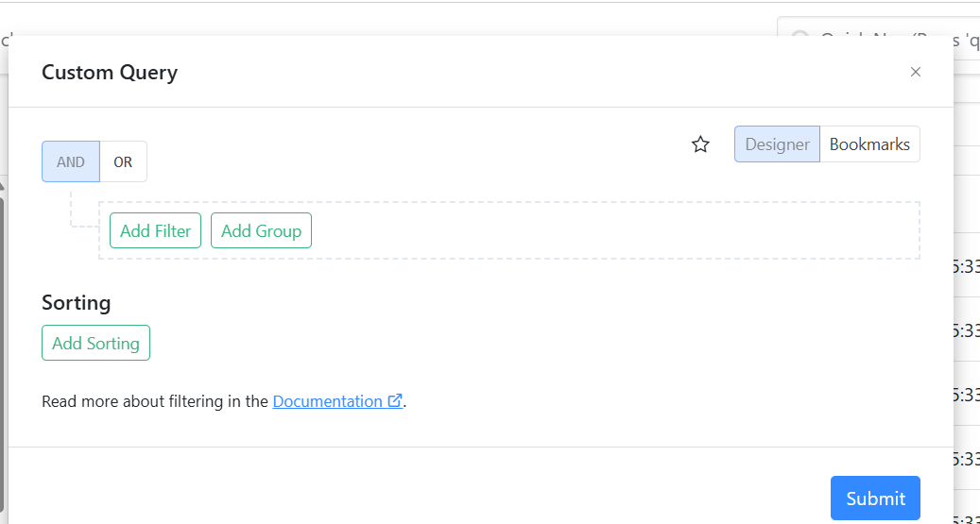Close the Custom Query dialog
Viewport: 980px width, 524px height.
(915, 72)
